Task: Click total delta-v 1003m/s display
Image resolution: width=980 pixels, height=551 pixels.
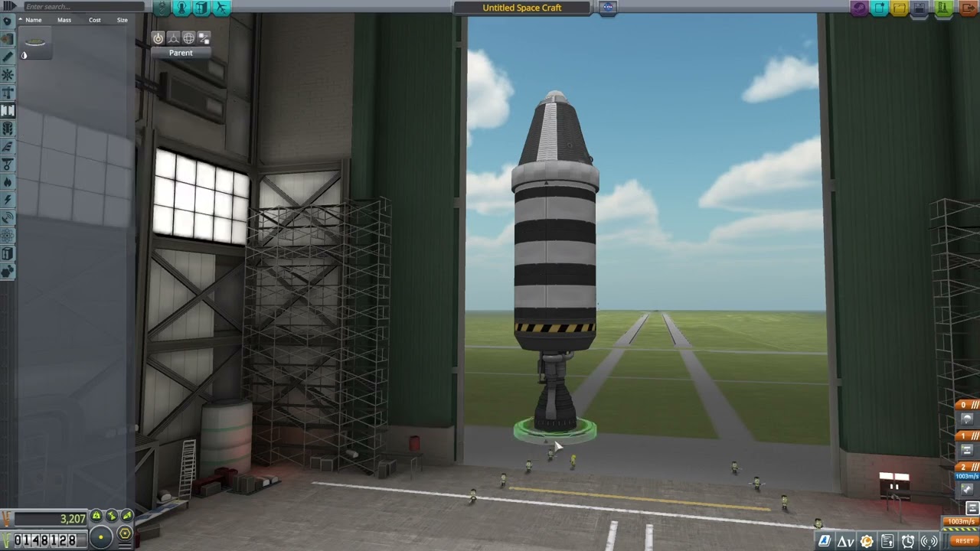Action: click(x=961, y=522)
